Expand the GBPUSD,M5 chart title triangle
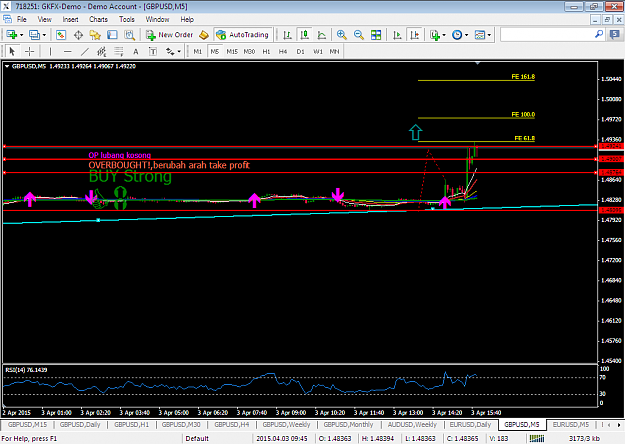Image resolution: width=625 pixels, height=444 pixels. coord(7,66)
